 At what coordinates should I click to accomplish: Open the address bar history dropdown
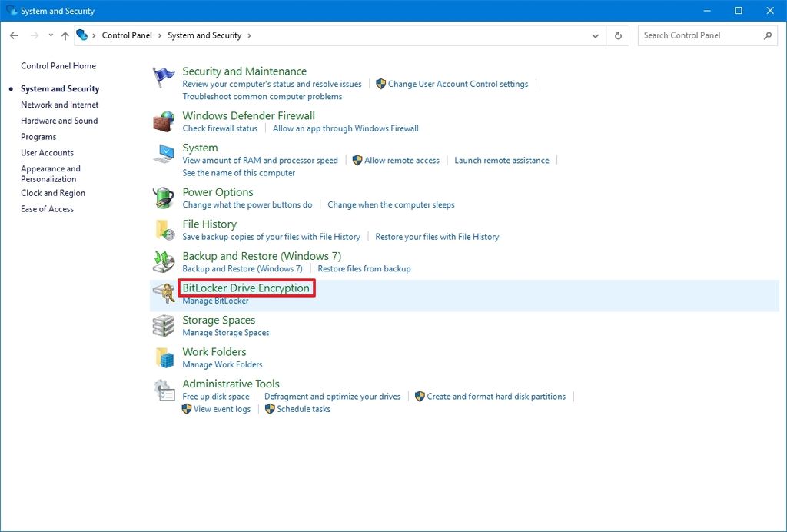pos(595,35)
